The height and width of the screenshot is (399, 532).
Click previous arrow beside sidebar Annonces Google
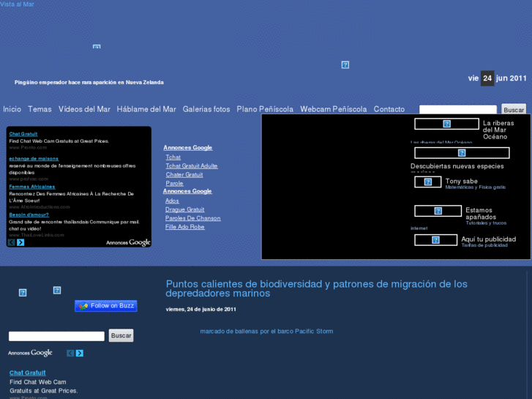[x=70, y=353]
